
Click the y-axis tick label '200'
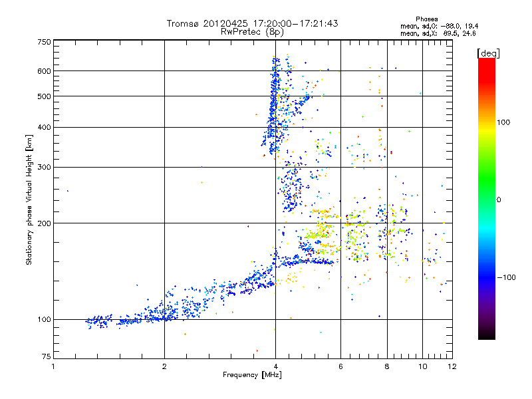coord(45,223)
